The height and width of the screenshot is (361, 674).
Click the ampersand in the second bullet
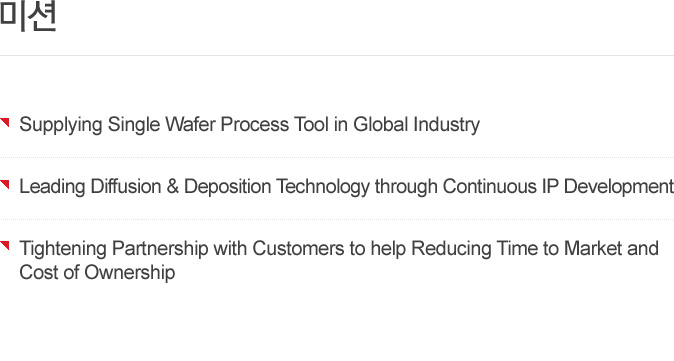pyautogui.click(x=172, y=187)
